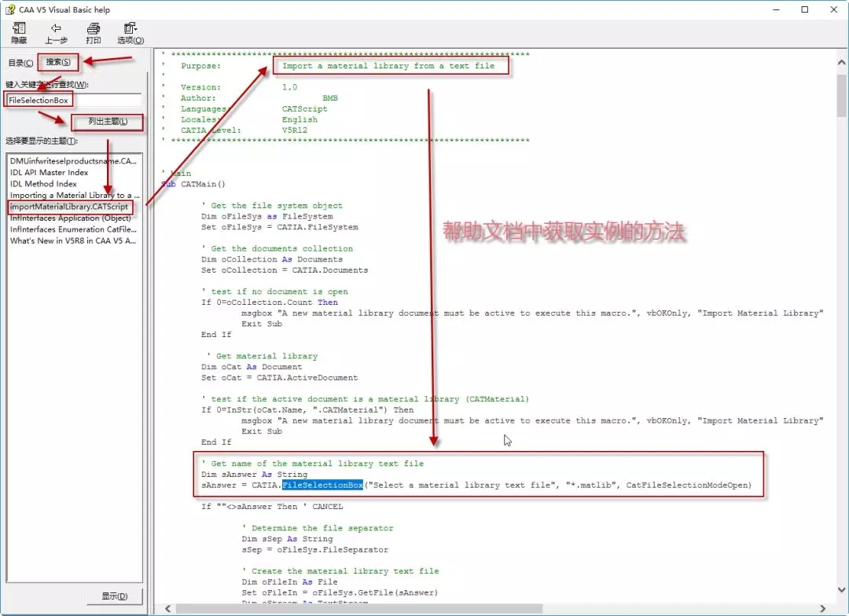Click 'Import a material library from a text file'
This screenshot has height=616, width=849.
388,66
